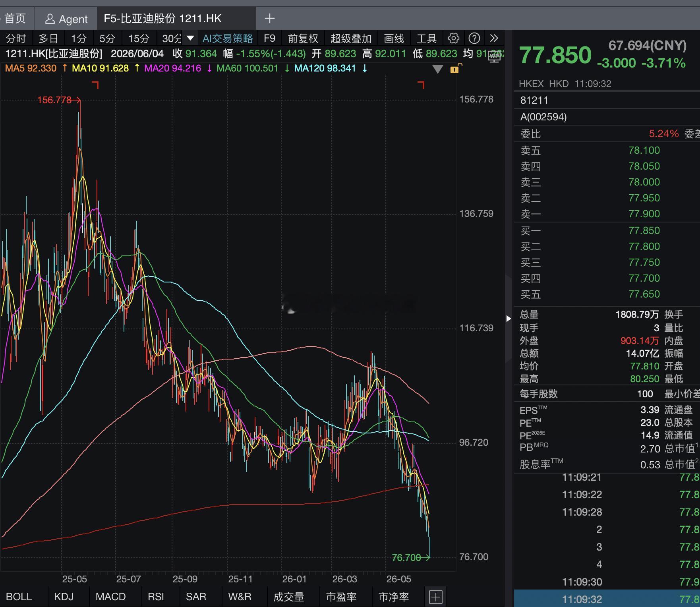This screenshot has width=700, height=607.
Task: Click the MA5 92.330 label
Action: [31, 68]
